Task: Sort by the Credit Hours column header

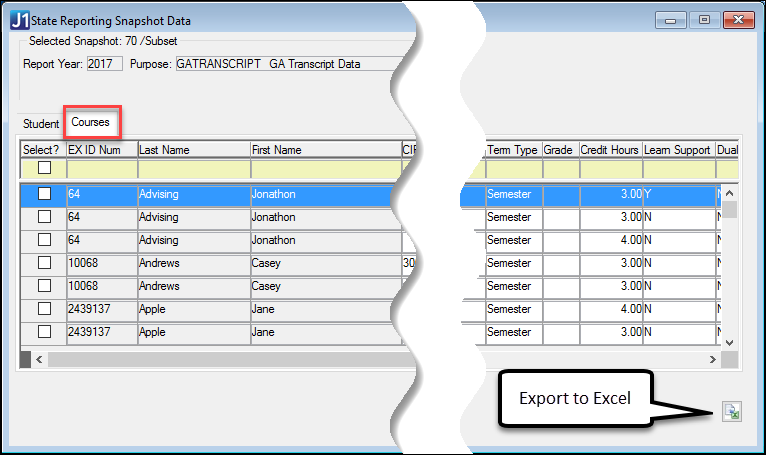Action: 611,150
